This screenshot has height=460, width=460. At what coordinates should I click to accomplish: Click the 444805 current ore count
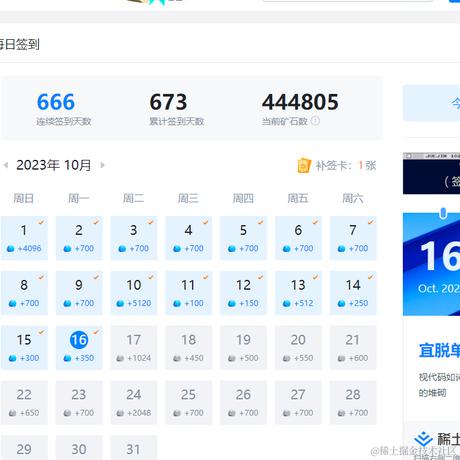(x=300, y=102)
